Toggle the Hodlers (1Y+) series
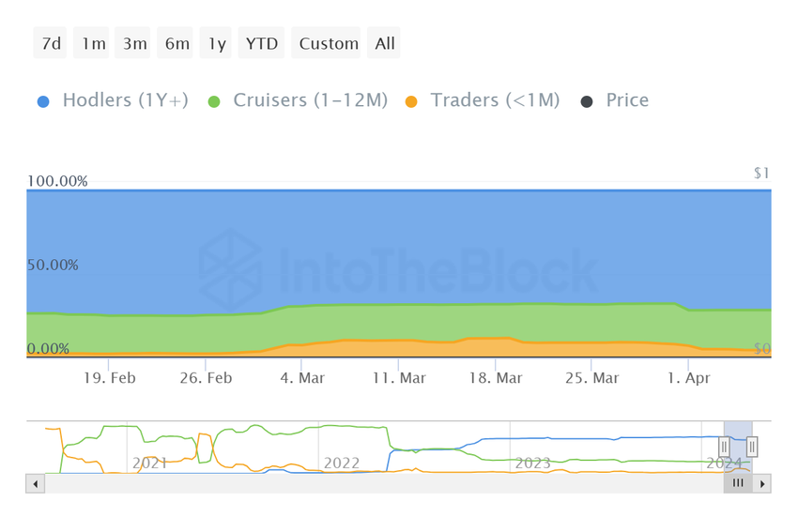The width and height of the screenshot is (798, 532). tap(125, 100)
